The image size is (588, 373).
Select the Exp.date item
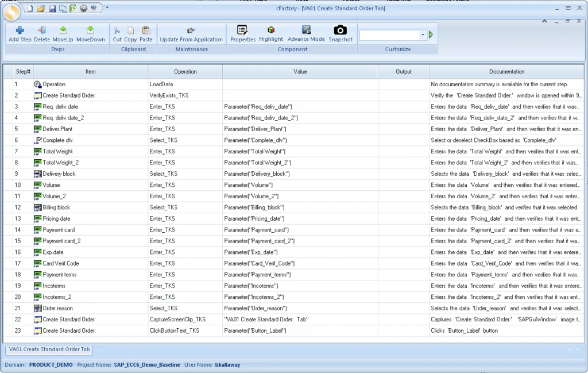coord(53,252)
